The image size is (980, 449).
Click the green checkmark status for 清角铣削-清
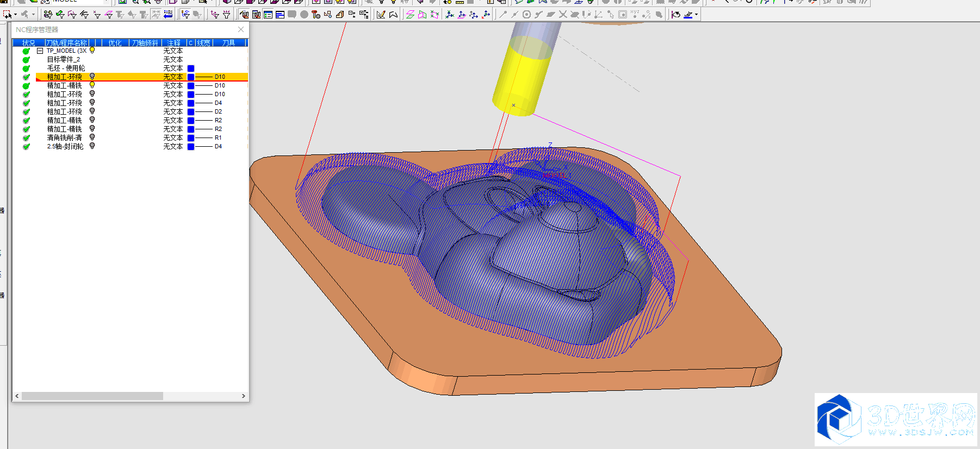(x=26, y=138)
